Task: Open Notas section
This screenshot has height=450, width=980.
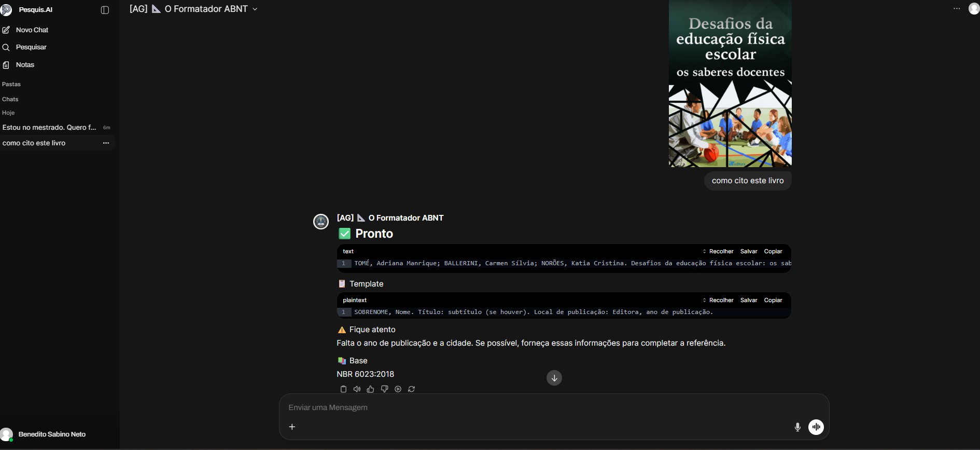Action: (x=25, y=65)
